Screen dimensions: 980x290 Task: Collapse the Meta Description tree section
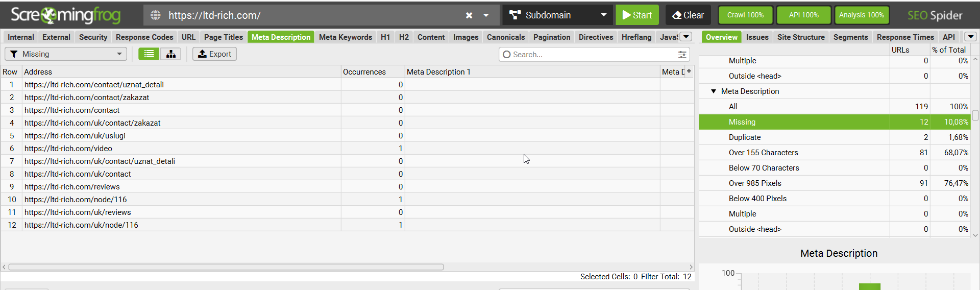click(x=714, y=91)
